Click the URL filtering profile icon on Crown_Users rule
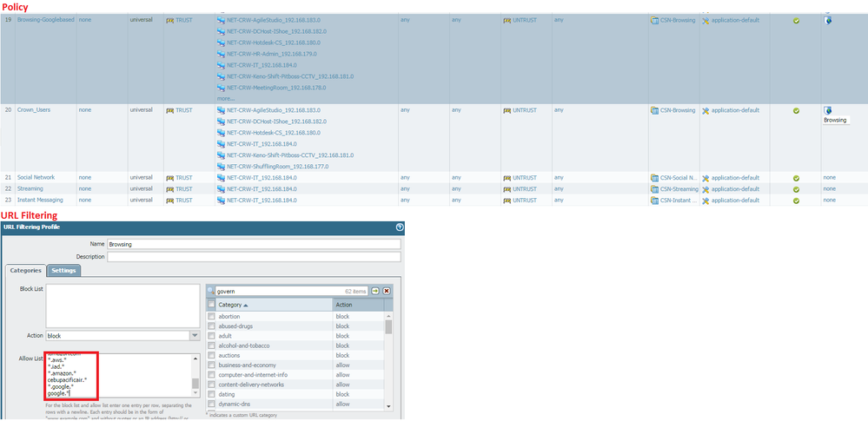 pyautogui.click(x=828, y=110)
